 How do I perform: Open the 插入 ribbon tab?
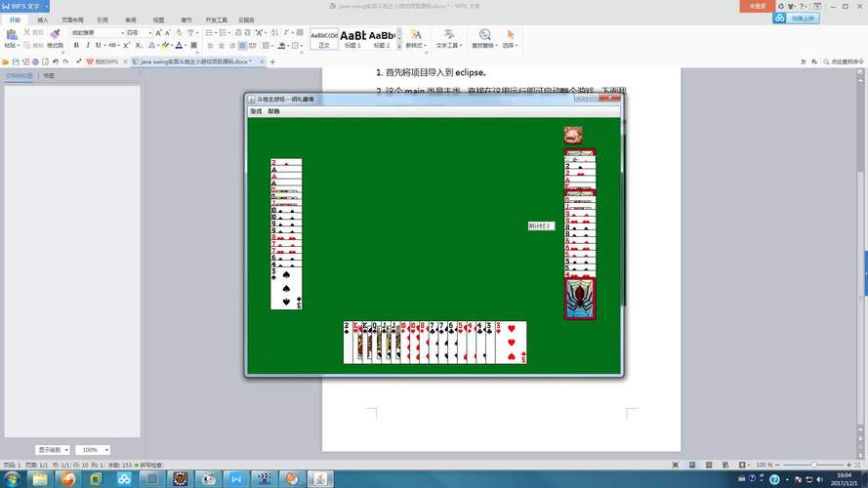click(43, 20)
